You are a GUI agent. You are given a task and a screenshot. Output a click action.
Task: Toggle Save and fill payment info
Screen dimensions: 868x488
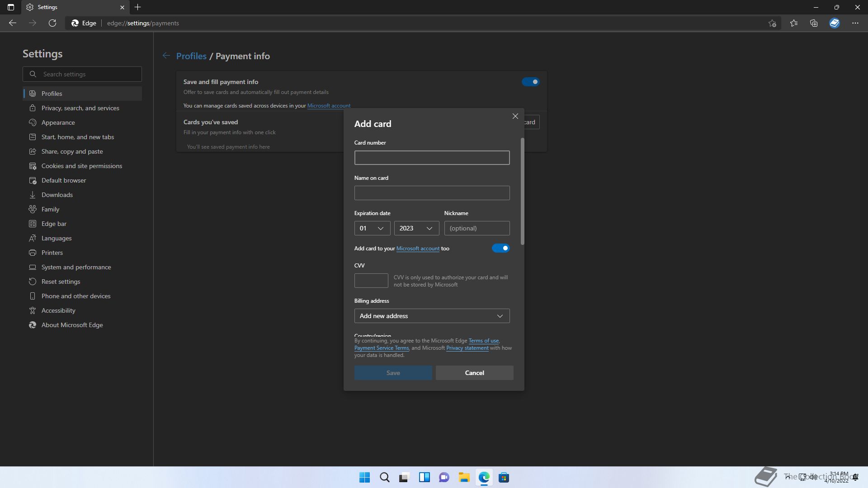(x=530, y=82)
